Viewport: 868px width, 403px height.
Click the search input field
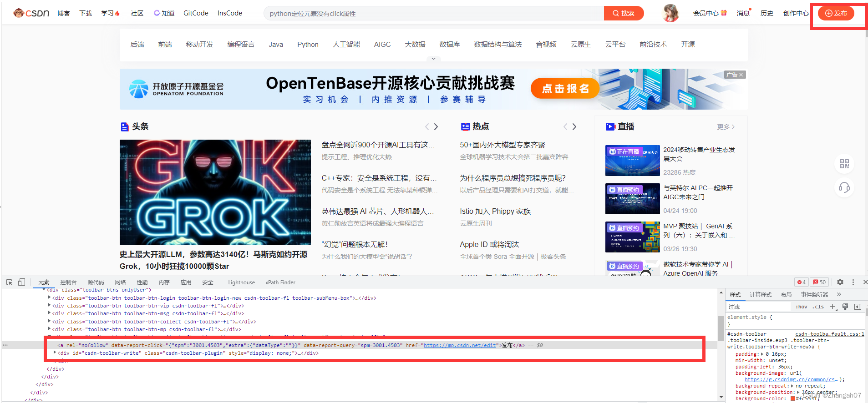click(434, 13)
